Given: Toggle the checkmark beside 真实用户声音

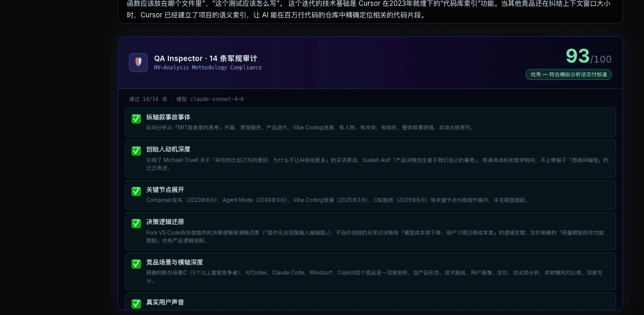Looking at the screenshot, I should pyautogui.click(x=136, y=304).
